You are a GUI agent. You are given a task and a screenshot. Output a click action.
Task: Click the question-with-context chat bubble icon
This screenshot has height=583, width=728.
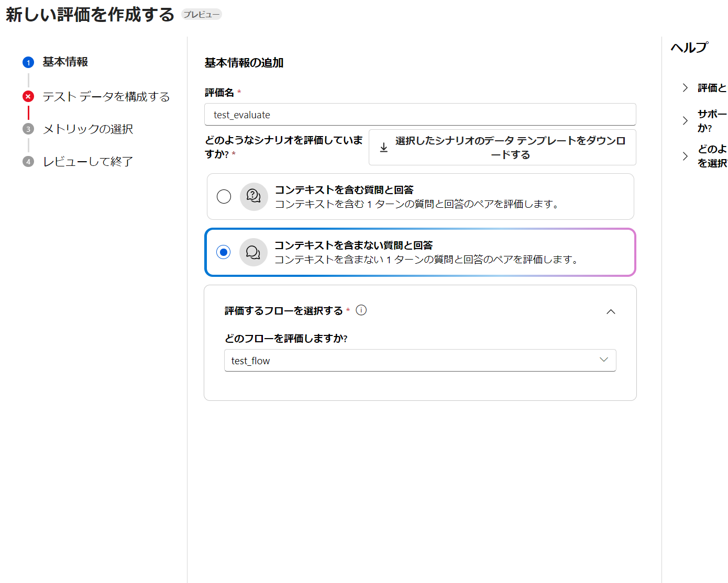point(254,196)
